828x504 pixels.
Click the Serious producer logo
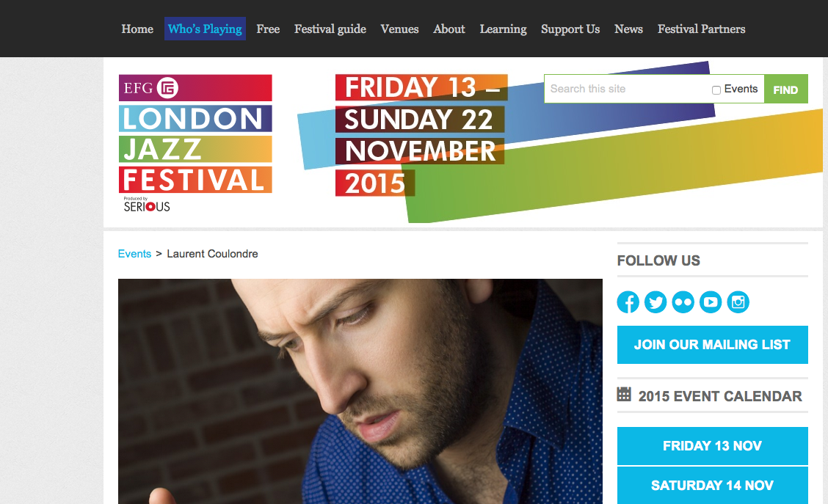[x=147, y=205]
